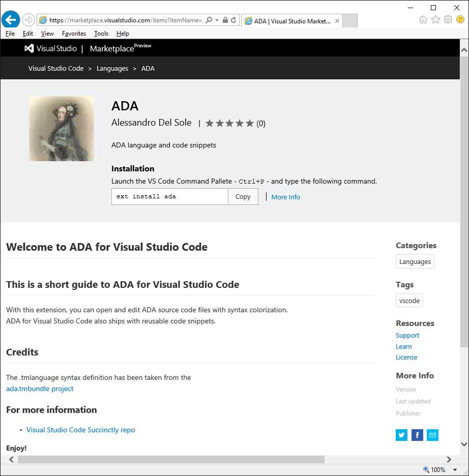469x476 pixels.
Task: Open the address bar autocomplete dropdown
Action: (x=216, y=19)
